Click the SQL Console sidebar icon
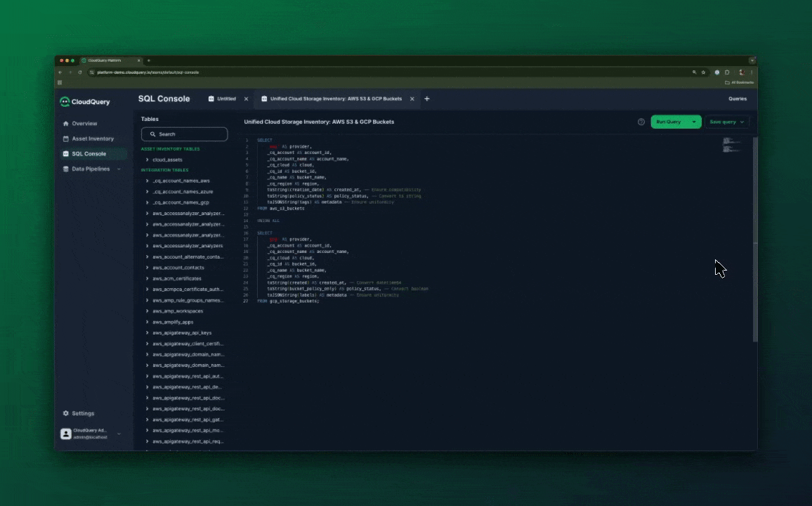 click(x=66, y=153)
